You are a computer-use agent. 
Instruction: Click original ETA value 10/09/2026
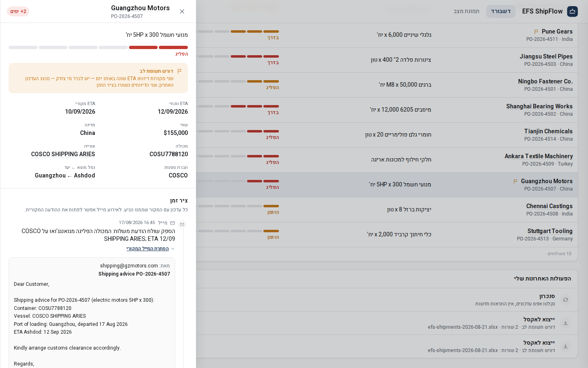pos(80,112)
